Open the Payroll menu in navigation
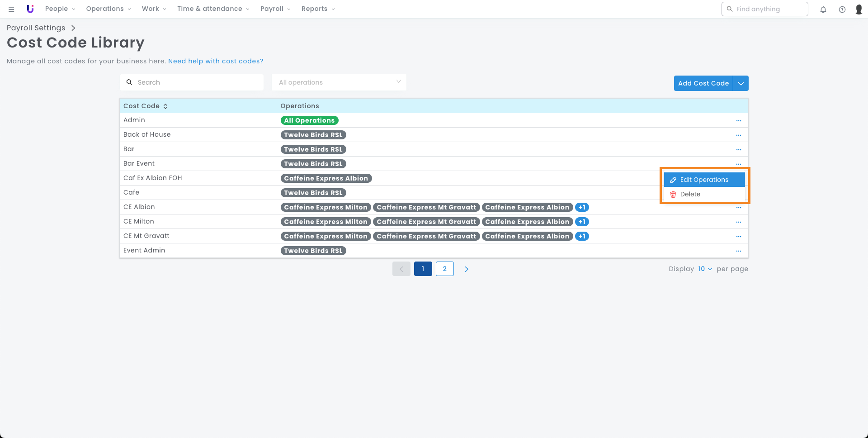Image resolution: width=868 pixels, height=438 pixels. [x=275, y=9]
